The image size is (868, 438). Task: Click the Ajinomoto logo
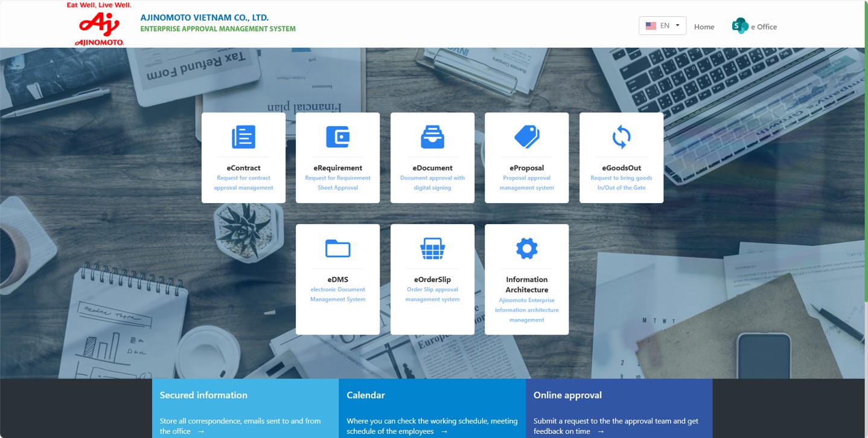click(99, 24)
